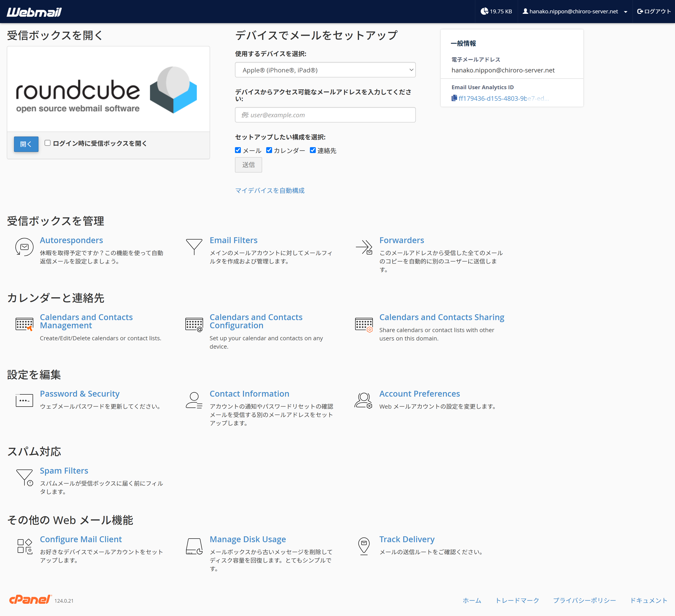Click the Password & Security icon
The width and height of the screenshot is (675, 616).
tap(24, 400)
